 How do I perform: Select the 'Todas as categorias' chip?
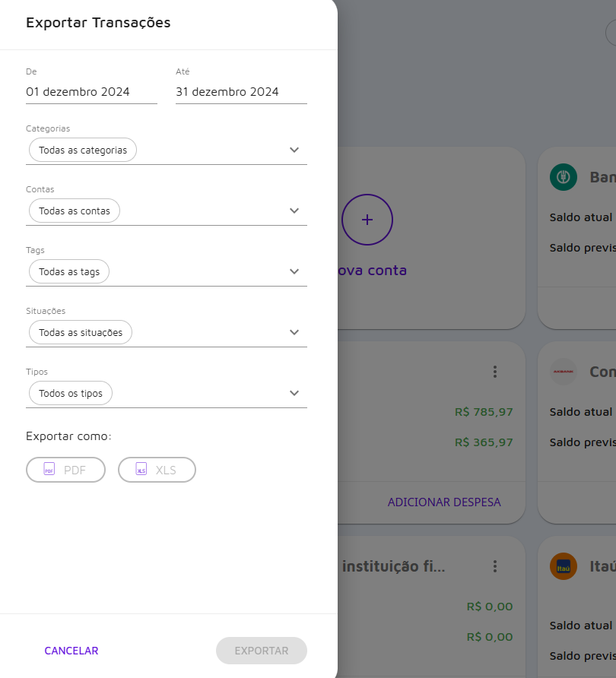(x=83, y=150)
